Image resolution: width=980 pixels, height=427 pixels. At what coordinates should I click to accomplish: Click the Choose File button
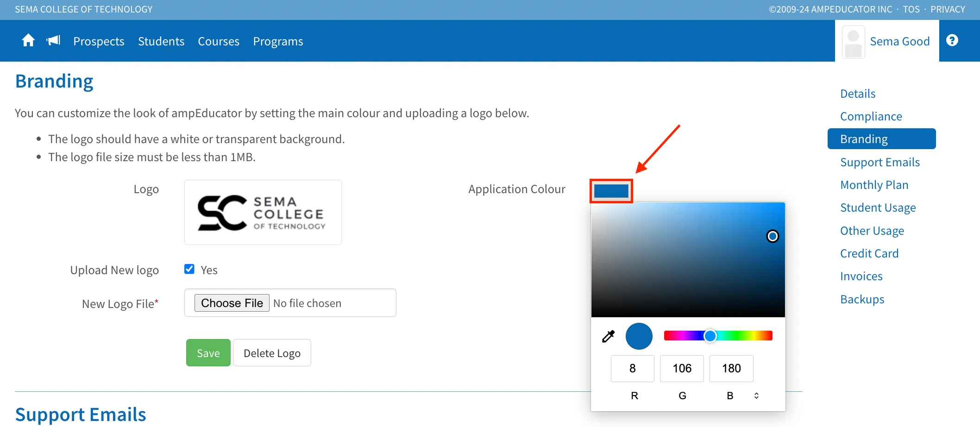232,303
